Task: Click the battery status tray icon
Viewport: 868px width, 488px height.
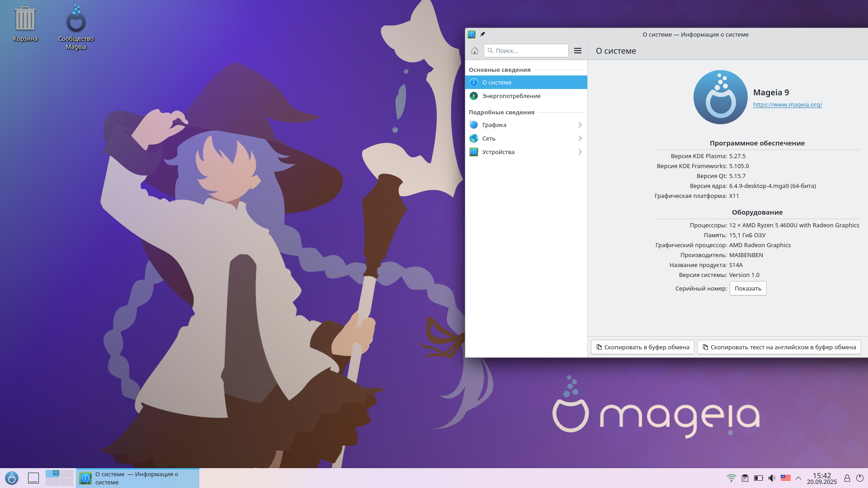Action: coord(758,478)
